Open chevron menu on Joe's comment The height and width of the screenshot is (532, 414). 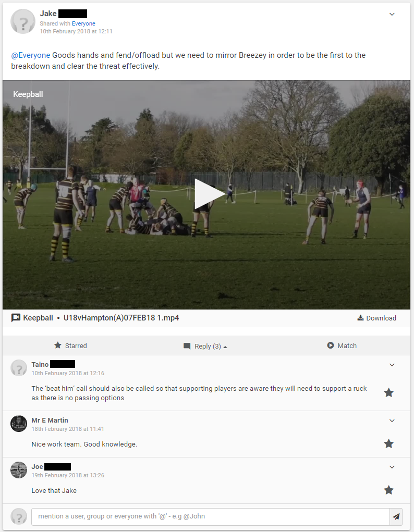point(392,467)
